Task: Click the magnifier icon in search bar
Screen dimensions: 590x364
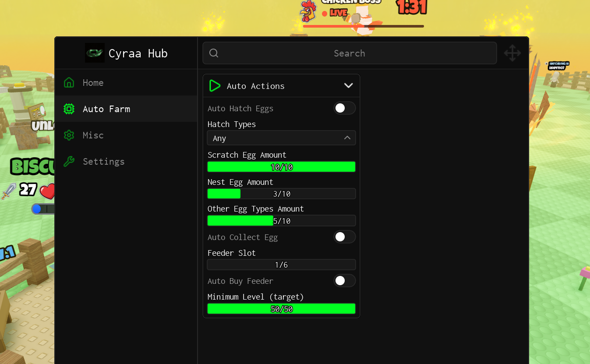Action: point(214,53)
